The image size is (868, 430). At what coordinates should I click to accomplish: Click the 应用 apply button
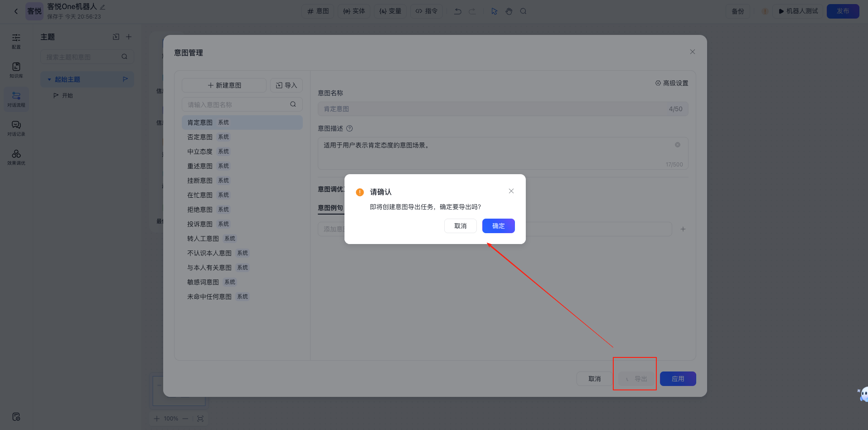(x=678, y=379)
